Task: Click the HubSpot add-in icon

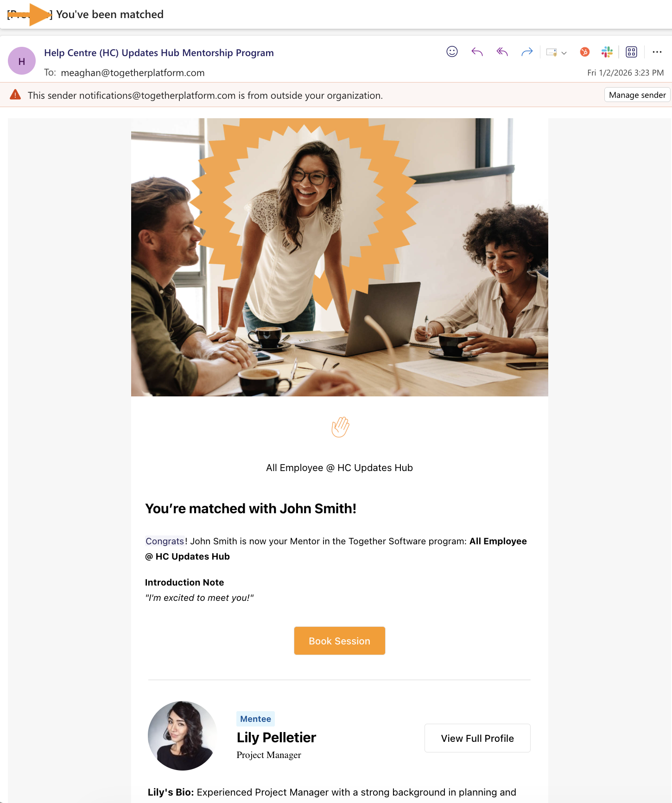Action: point(585,52)
